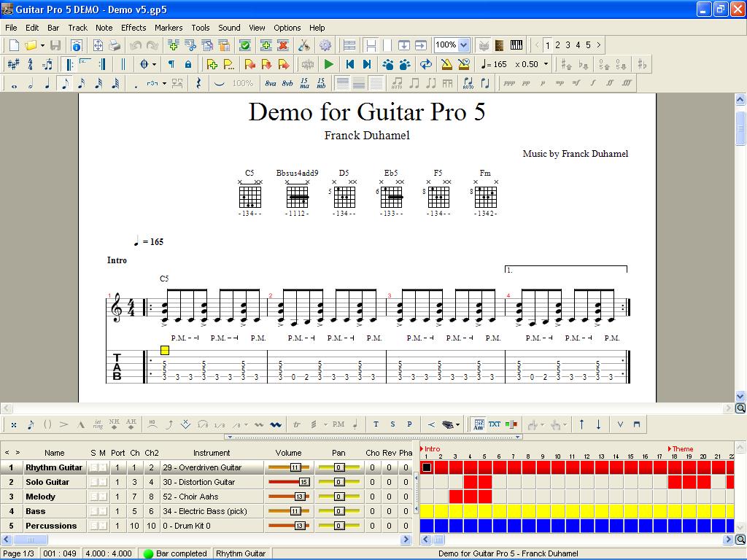This screenshot has width=747, height=560.
Task: Apply the vibrato wavy-line effect icon
Action: coord(275,424)
